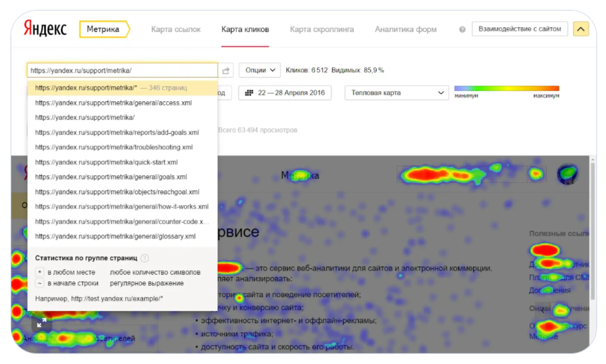Click the fullscreen expand arrows icon
The height and width of the screenshot is (364, 606).
click(x=42, y=323)
